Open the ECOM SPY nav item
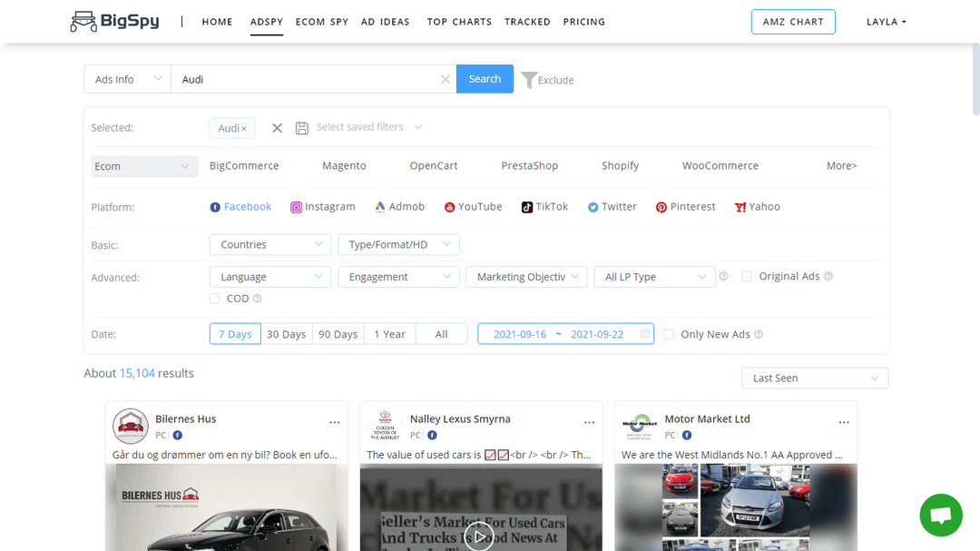 [x=322, y=22]
